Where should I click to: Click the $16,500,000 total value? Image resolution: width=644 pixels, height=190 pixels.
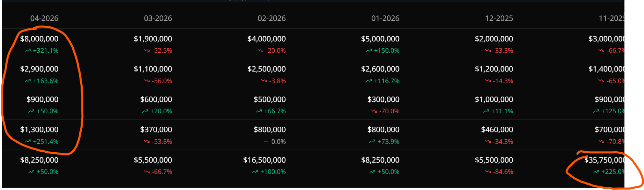tap(264, 160)
